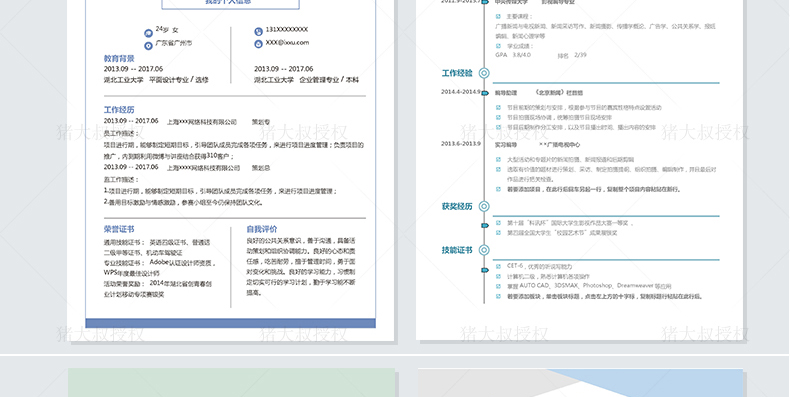Screen dimensions: 790x397
Task: Click the AUTO CAD, 3DSMAX, Photoshop skills line
Action: click(x=589, y=286)
